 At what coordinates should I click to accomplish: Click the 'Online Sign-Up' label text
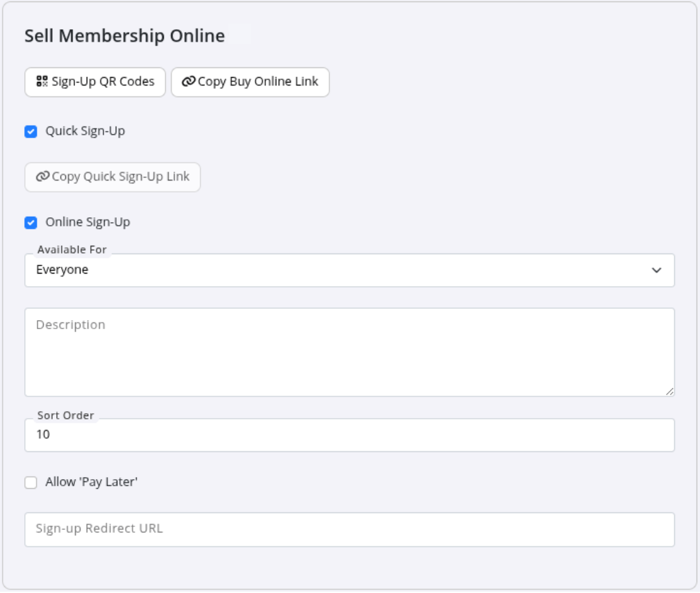pos(87,223)
